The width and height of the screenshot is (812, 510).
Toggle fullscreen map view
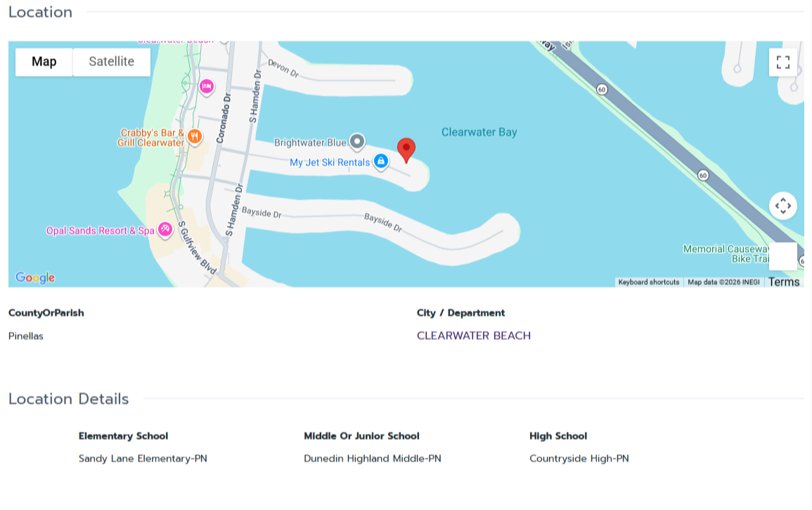[x=783, y=62]
